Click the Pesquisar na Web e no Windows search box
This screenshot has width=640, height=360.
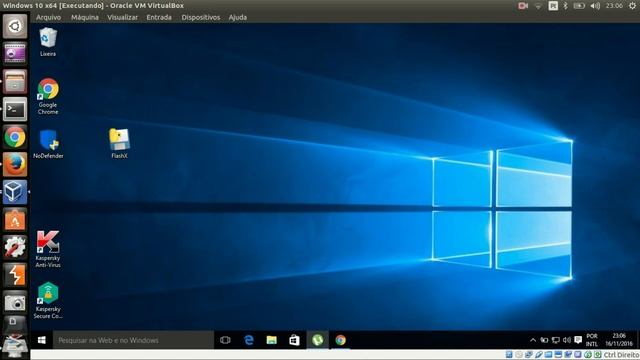pos(133,340)
